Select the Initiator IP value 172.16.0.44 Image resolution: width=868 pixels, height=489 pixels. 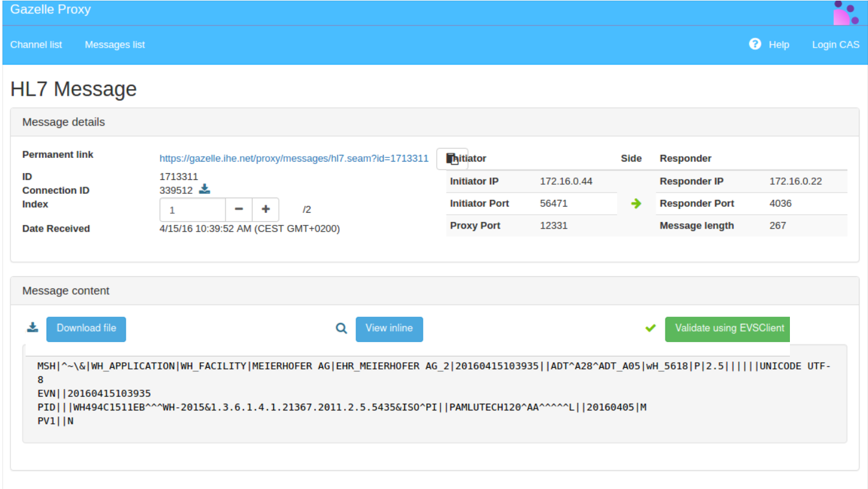click(x=566, y=181)
